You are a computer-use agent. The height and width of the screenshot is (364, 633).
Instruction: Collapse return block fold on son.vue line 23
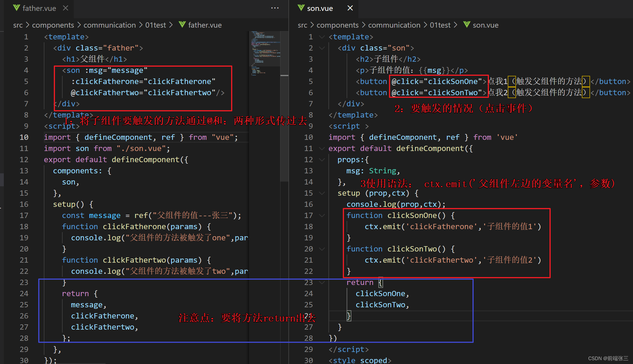(322, 283)
